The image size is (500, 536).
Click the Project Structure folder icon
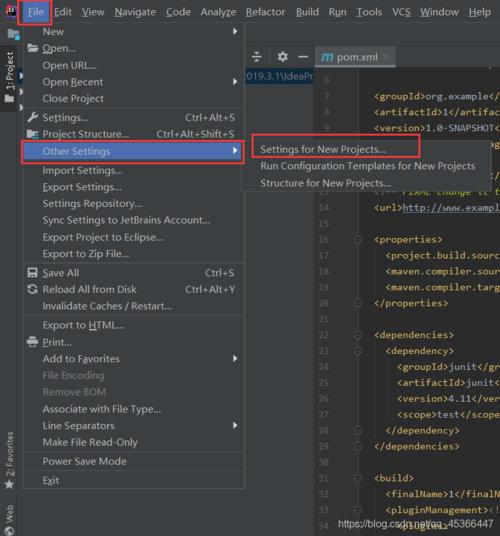(32, 134)
